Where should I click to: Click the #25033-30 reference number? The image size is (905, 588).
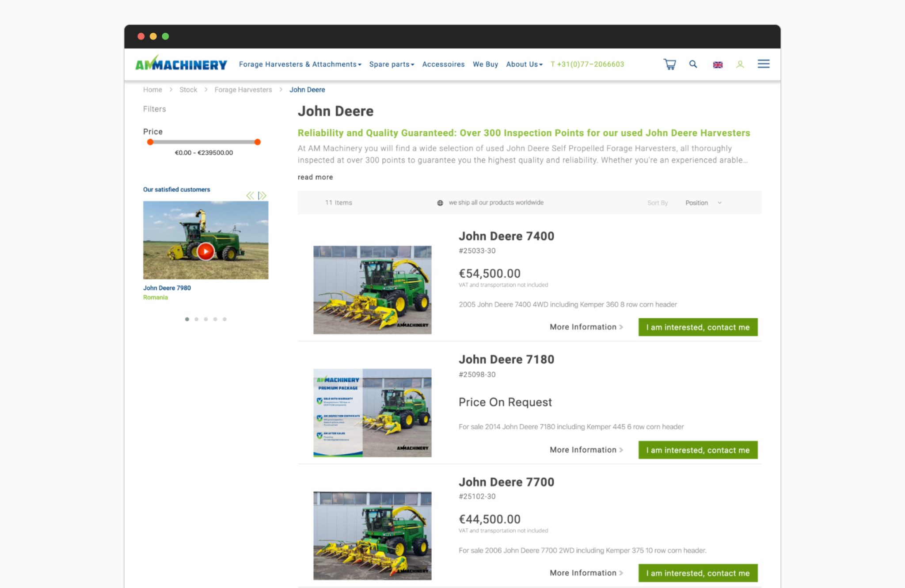[477, 250]
